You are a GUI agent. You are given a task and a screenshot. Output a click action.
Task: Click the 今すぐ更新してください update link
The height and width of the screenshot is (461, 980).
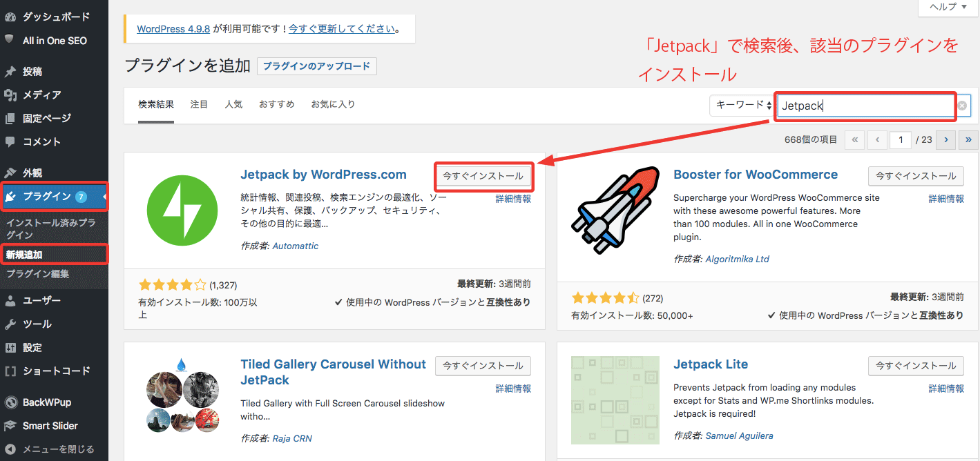tap(343, 29)
